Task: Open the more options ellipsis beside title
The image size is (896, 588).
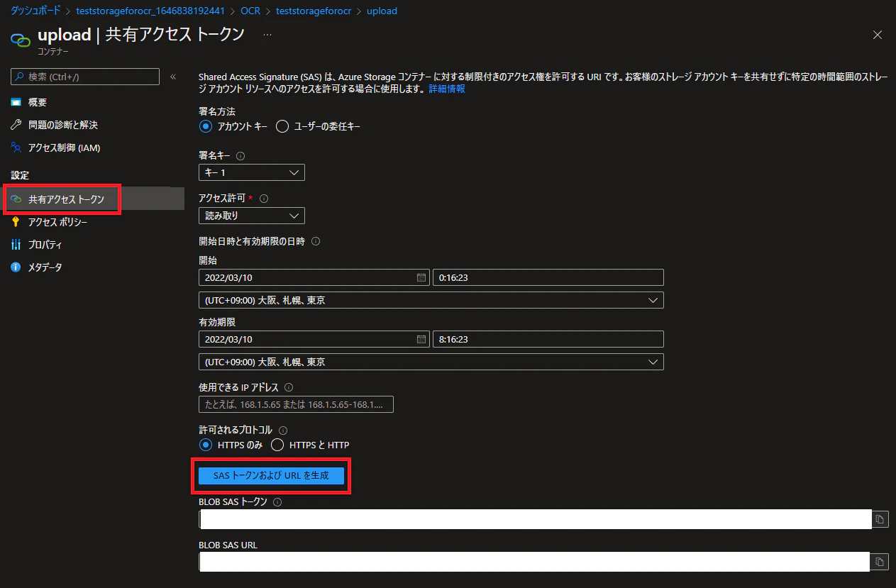Action: click(x=267, y=35)
